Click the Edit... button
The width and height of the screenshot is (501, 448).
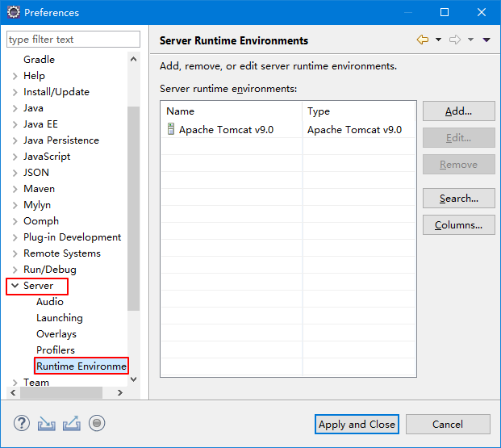[459, 138]
